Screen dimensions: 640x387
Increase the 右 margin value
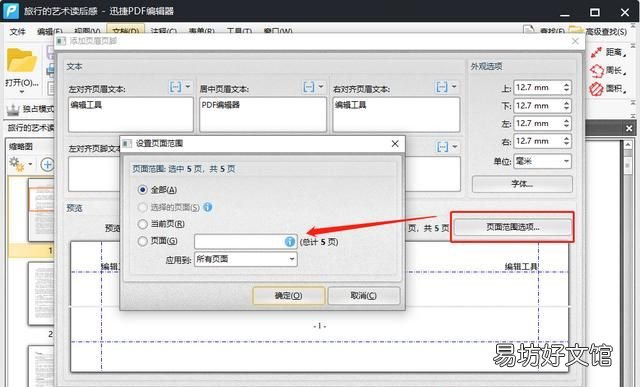[x=566, y=138]
